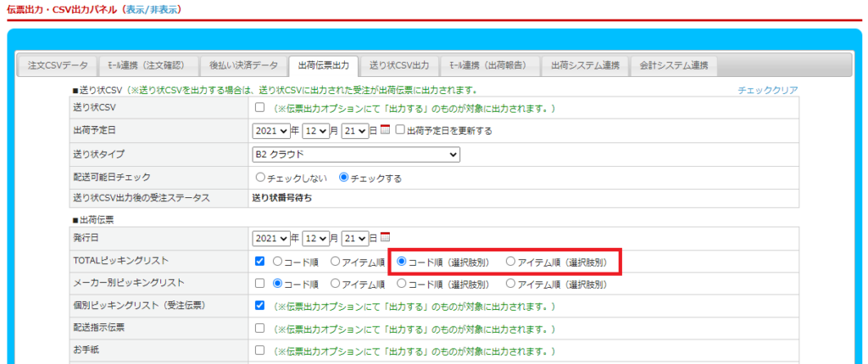Screen dimensions: 868x364
Task: Switch to the 注文CSVデータ tab
Action: (x=57, y=65)
